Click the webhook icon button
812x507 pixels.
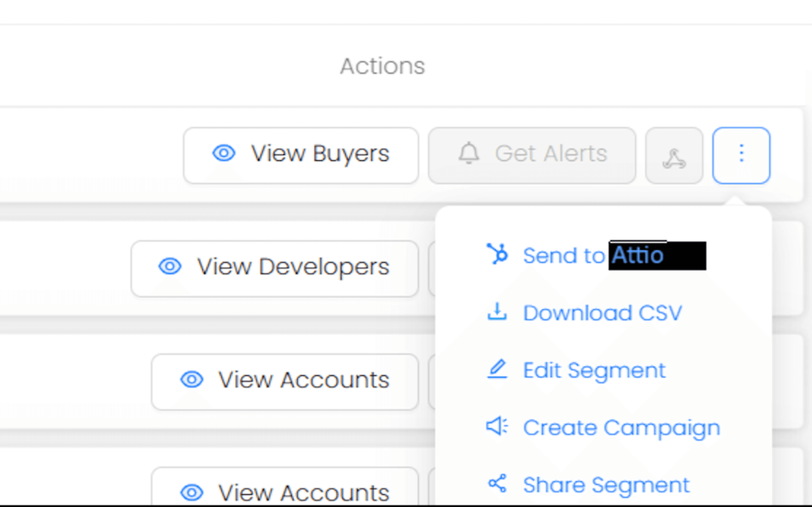click(x=674, y=156)
